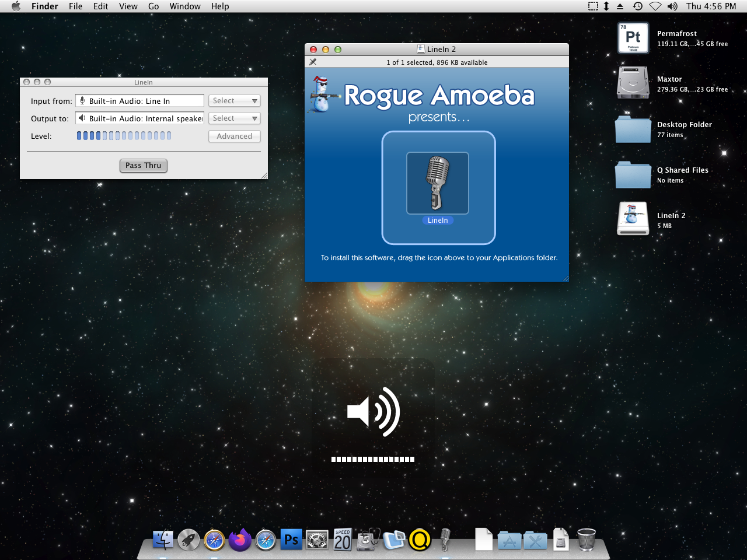Click the Input from audio source field
The image size is (747, 560).
tap(140, 101)
